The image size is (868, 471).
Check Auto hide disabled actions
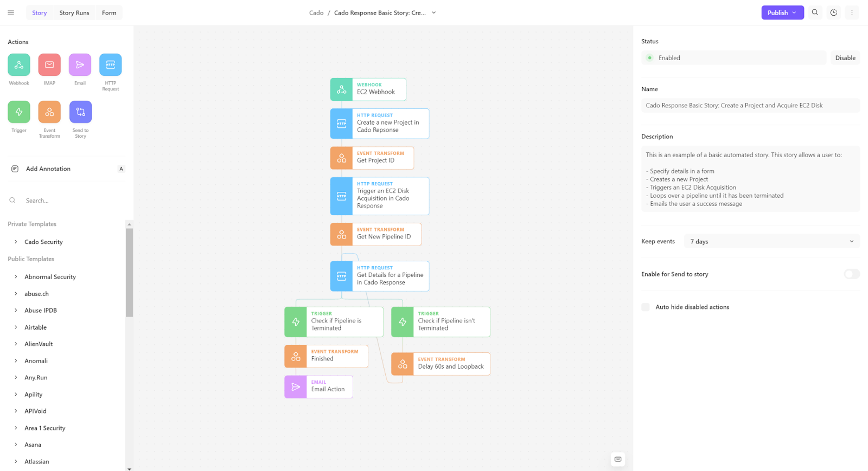pyautogui.click(x=646, y=307)
